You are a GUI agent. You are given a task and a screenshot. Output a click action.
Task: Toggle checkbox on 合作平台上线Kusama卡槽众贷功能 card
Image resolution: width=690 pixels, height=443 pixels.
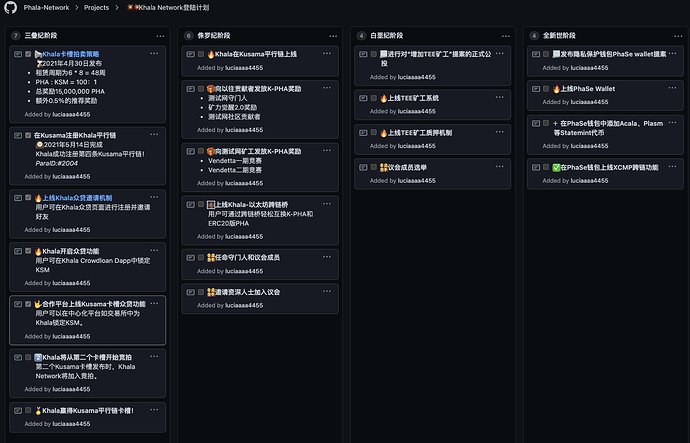28,304
